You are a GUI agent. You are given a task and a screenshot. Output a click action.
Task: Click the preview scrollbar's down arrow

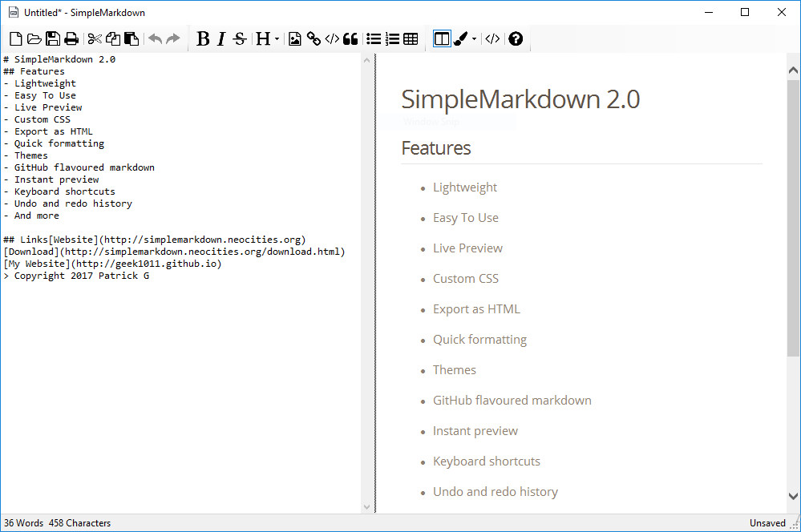(793, 496)
